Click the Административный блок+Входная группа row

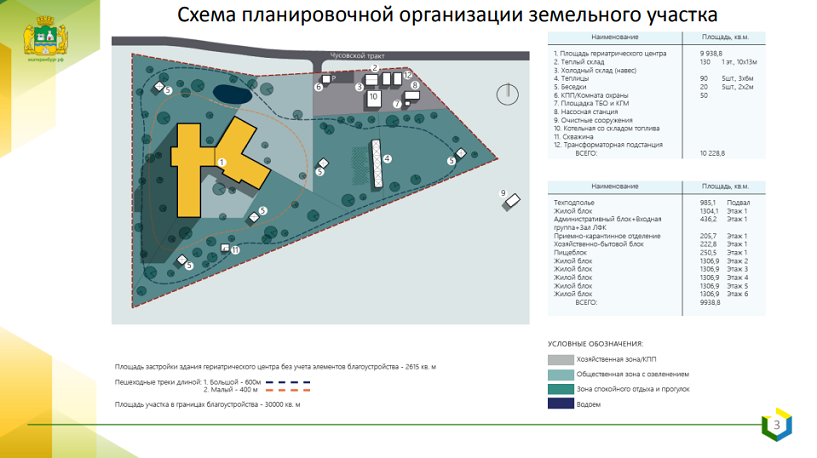(x=656, y=223)
